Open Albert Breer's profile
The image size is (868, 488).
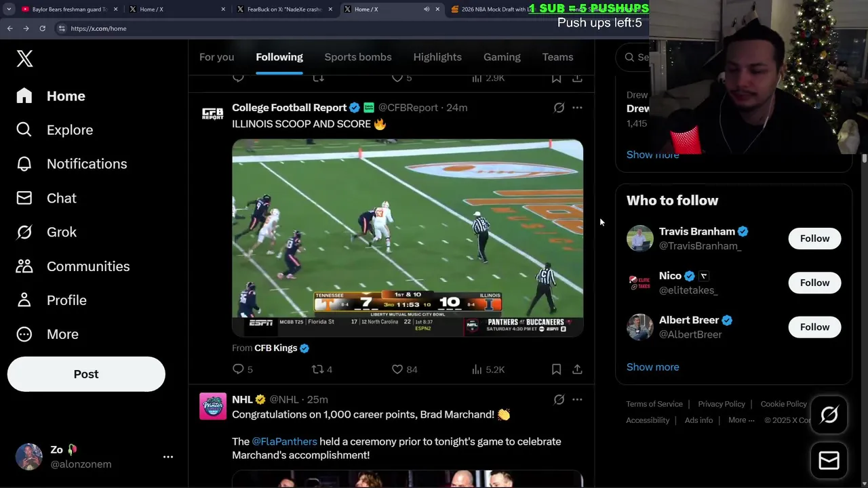[689, 321]
